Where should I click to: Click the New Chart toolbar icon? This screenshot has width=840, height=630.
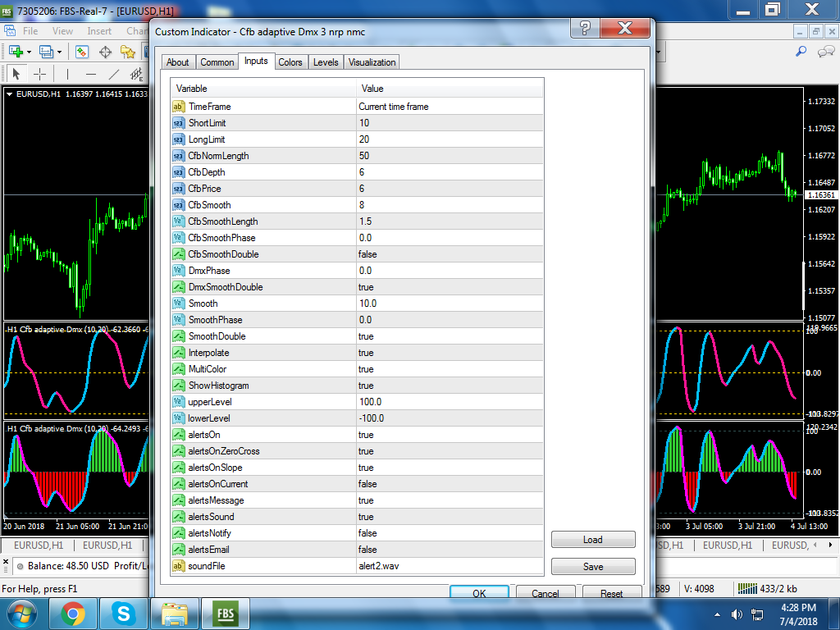(16, 52)
